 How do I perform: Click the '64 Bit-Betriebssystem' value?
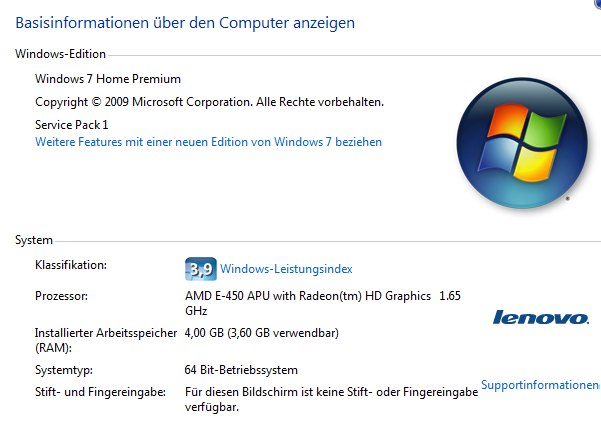coord(241,370)
